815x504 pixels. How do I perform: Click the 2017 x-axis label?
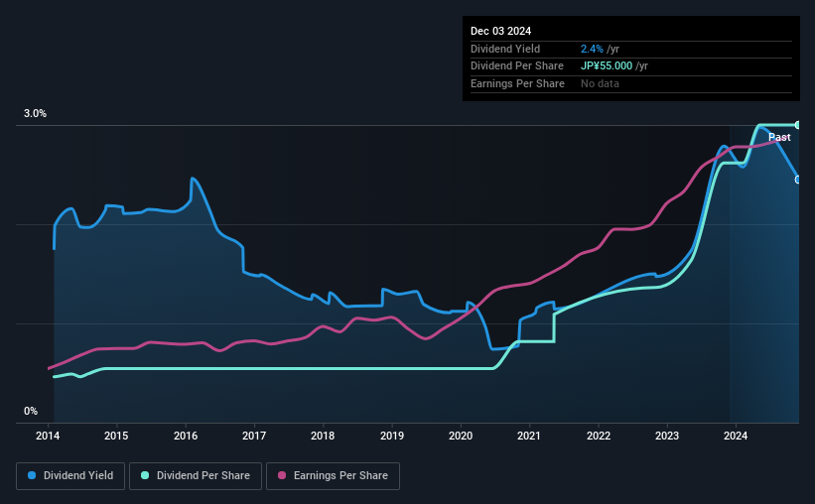254,436
